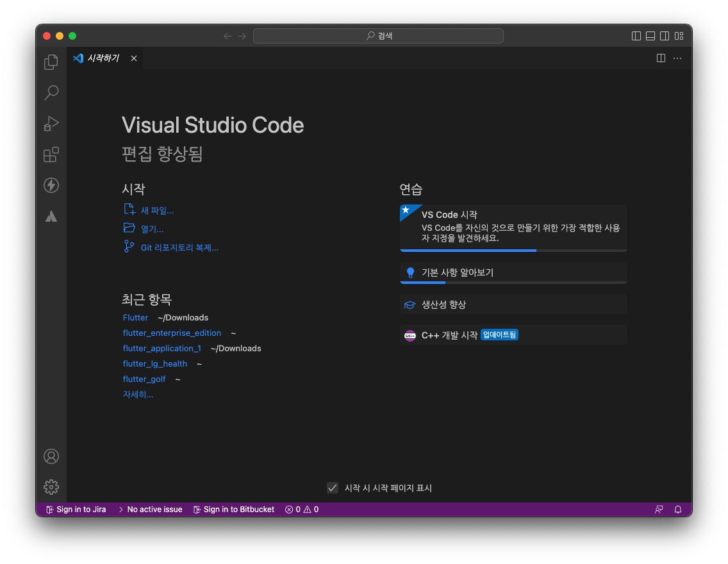The width and height of the screenshot is (728, 564).
Task: Open the Manage gear icon
Action: coord(51,487)
